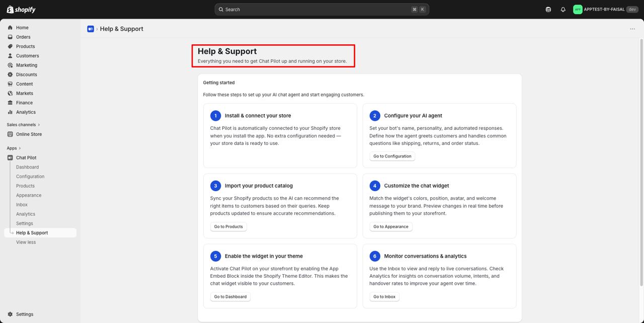Click 'Monitor conversations & analytics' heading
The image size is (644, 323).
pos(425,256)
